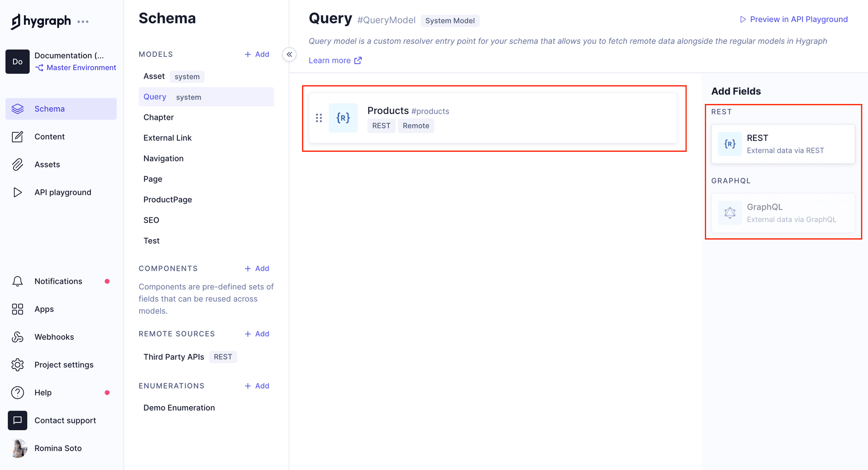This screenshot has height=470, width=868.
Task: Select the External Link model
Action: pos(206,138)
